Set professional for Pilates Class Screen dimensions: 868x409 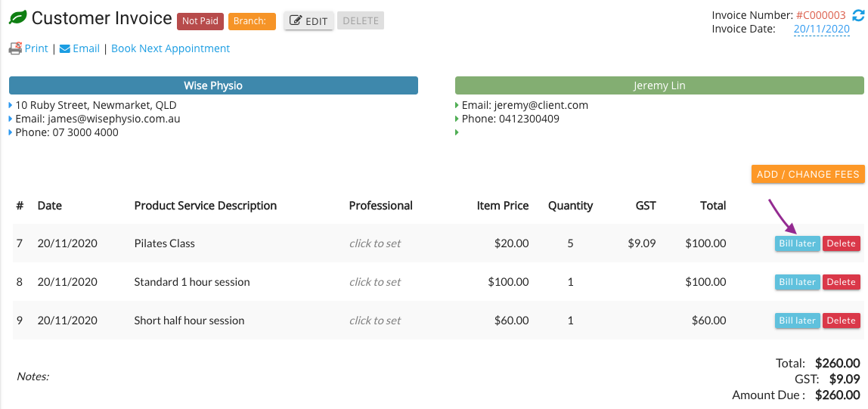[x=375, y=243]
